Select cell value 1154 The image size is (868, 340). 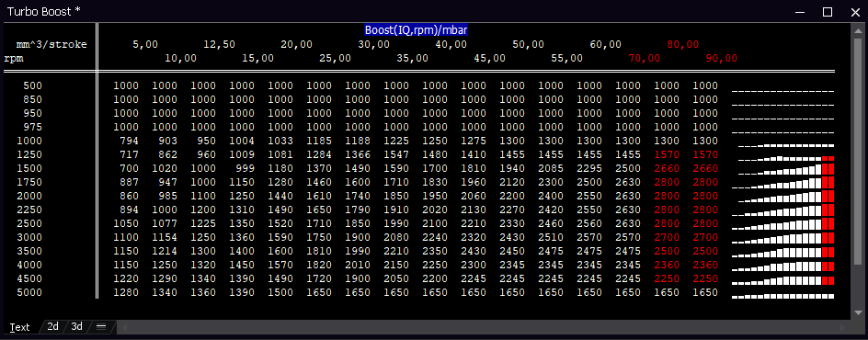click(165, 238)
